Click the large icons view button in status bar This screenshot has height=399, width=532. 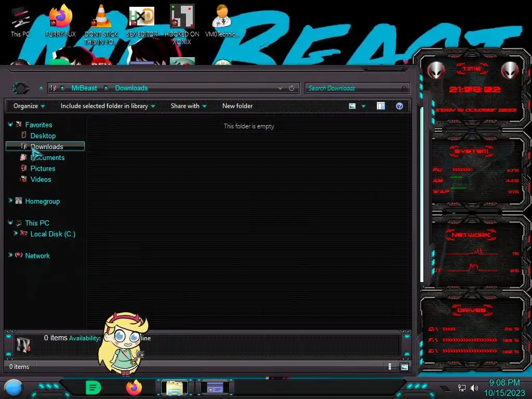click(404, 367)
